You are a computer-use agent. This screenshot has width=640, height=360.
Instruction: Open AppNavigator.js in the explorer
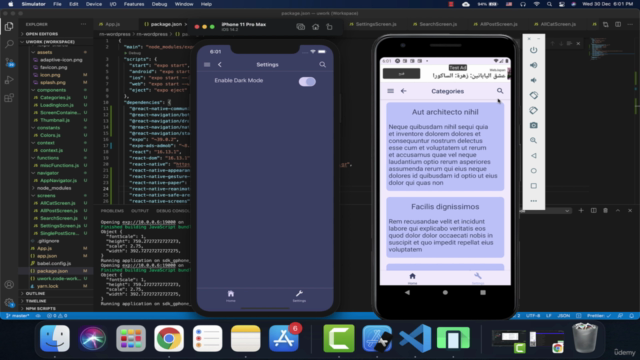58,180
